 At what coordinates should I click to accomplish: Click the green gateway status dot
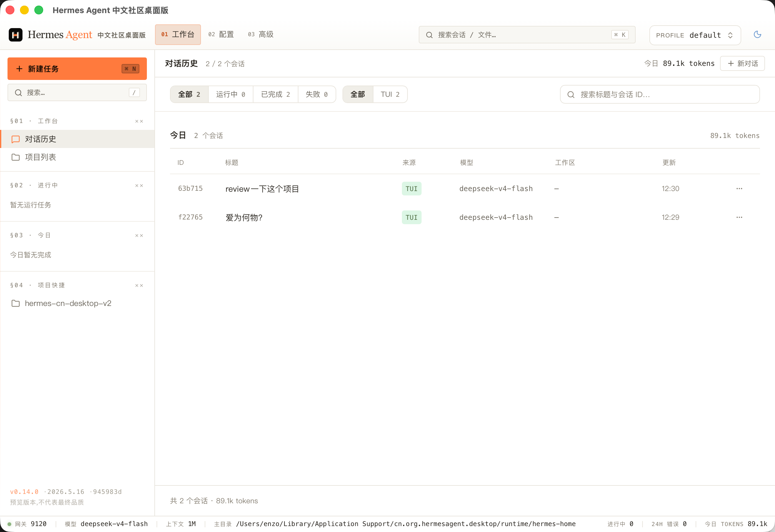(x=9, y=524)
